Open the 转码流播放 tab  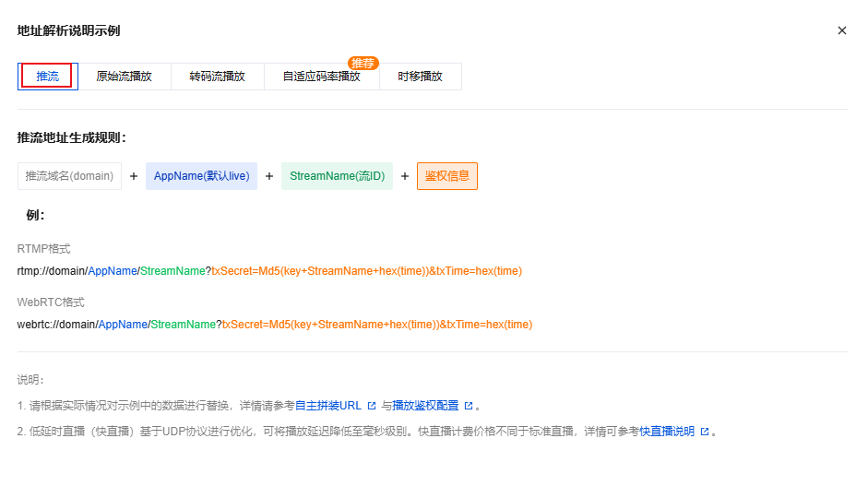(x=217, y=77)
